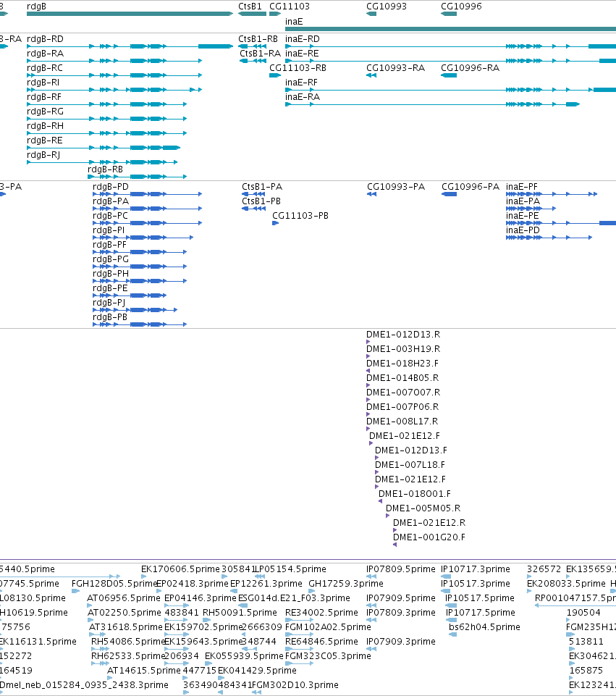Viewport: 616px width, 696px height.
Task: Click the GH17259.3prime EST label
Action: [x=346, y=584]
